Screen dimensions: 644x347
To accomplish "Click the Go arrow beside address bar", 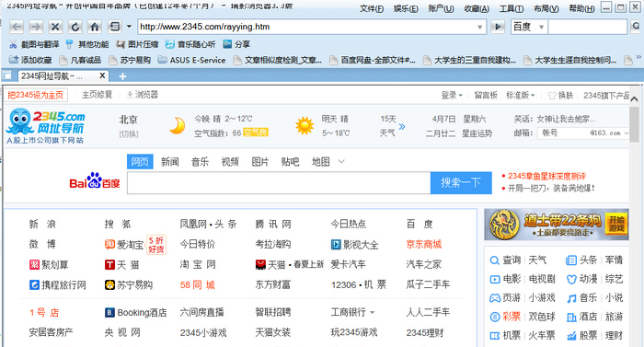I will click(x=499, y=27).
